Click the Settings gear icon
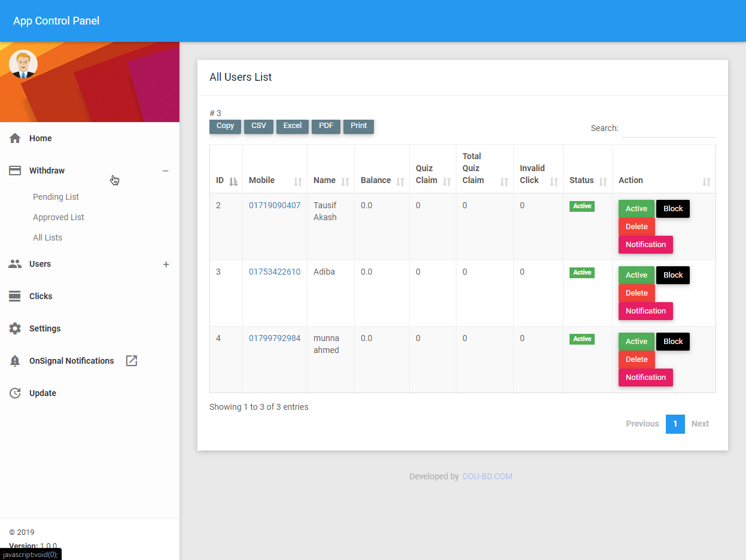746x560 pixels. click(15, 328)
